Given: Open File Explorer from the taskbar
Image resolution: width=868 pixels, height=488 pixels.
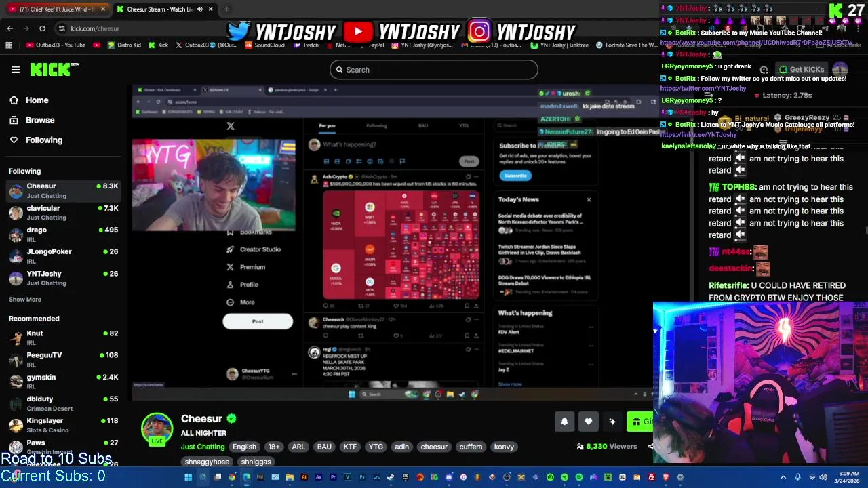Looking at the screenshot, I should pos(290,477).
